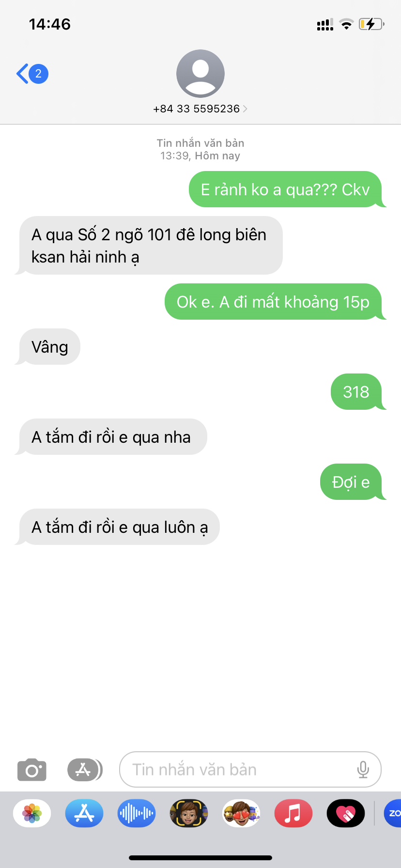401x868 pixels.
Task: Tap the phone number +84 33 5595236
Action: click(x=196, y=108)
